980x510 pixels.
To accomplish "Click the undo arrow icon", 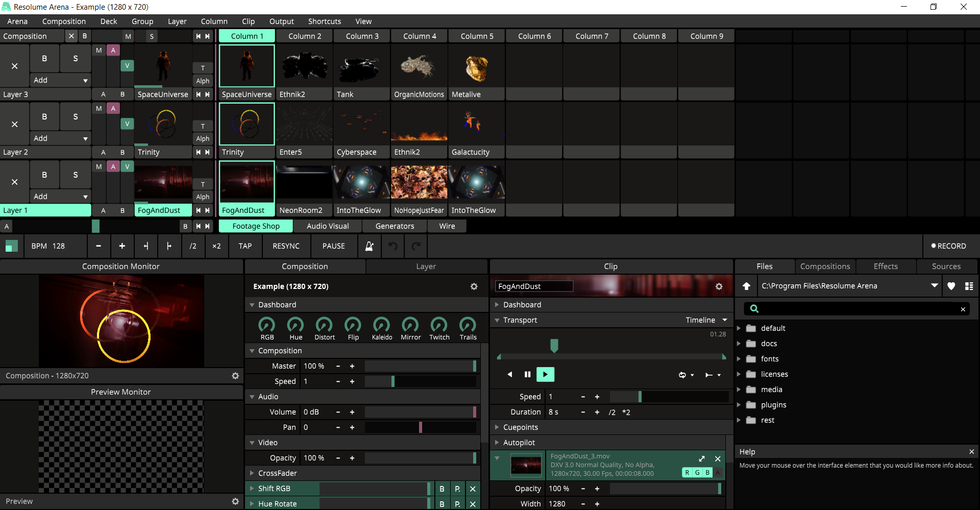I will 393,246.
